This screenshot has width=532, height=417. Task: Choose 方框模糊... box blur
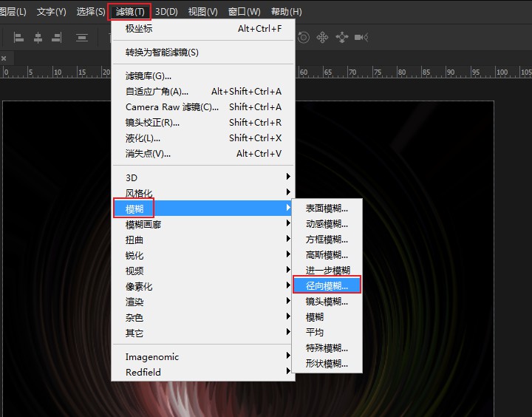pyautogui.click(x=327, y=240)
